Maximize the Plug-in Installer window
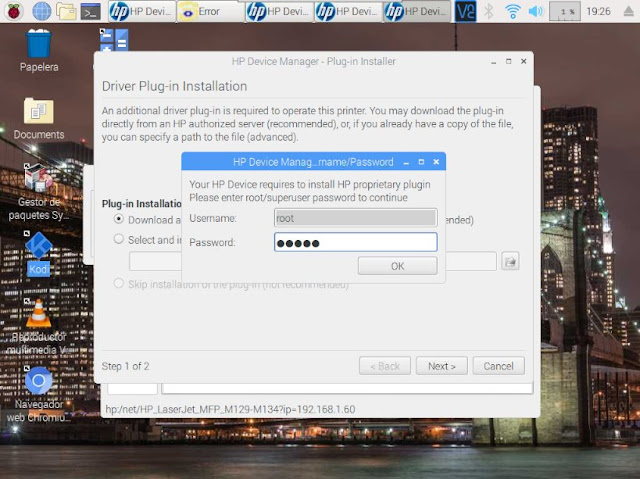The image size is (640, 479). pos(509,61)
